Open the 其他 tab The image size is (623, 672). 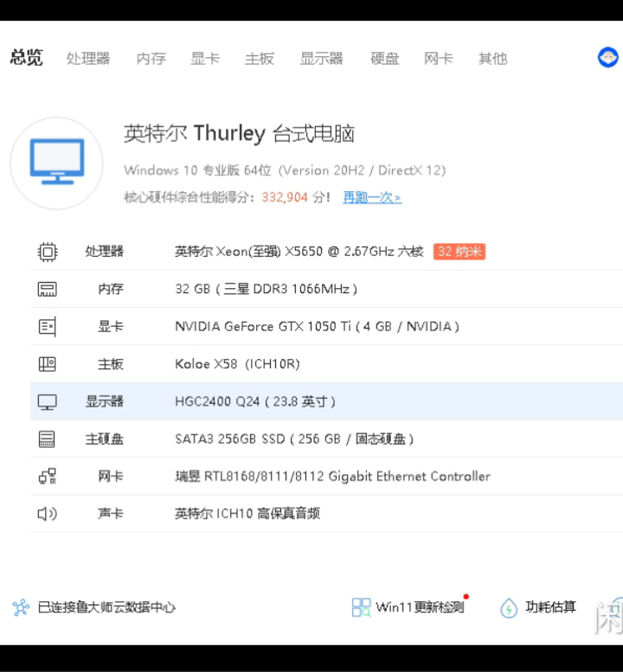point(493,58)
